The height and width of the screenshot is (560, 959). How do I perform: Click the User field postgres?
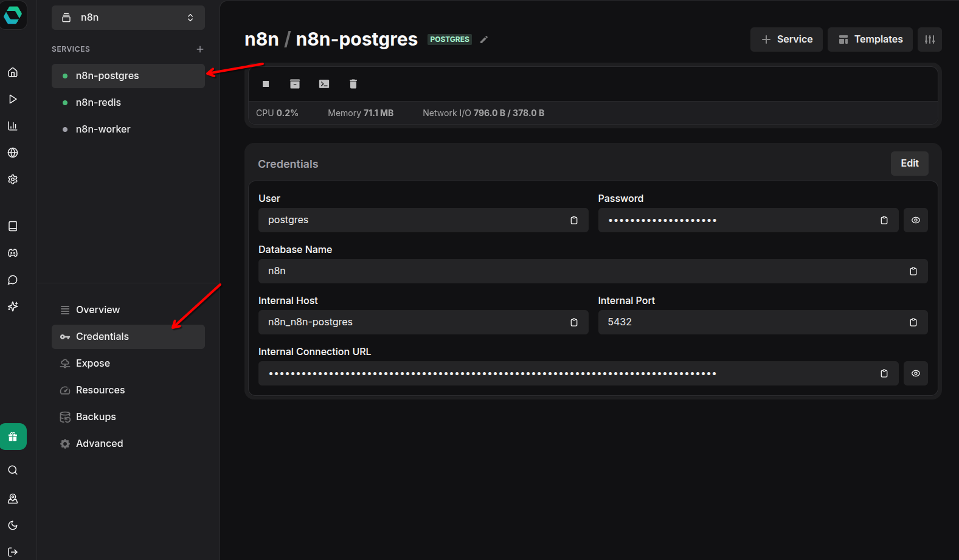tap(423, 220)
